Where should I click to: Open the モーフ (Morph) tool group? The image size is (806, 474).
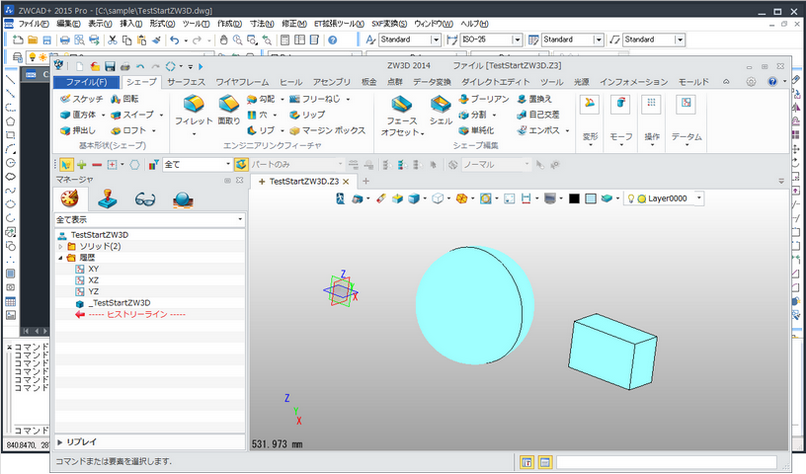tap(621, 121)
